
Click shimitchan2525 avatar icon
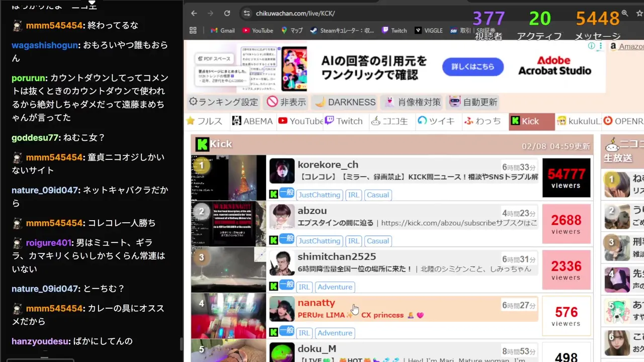282,263
